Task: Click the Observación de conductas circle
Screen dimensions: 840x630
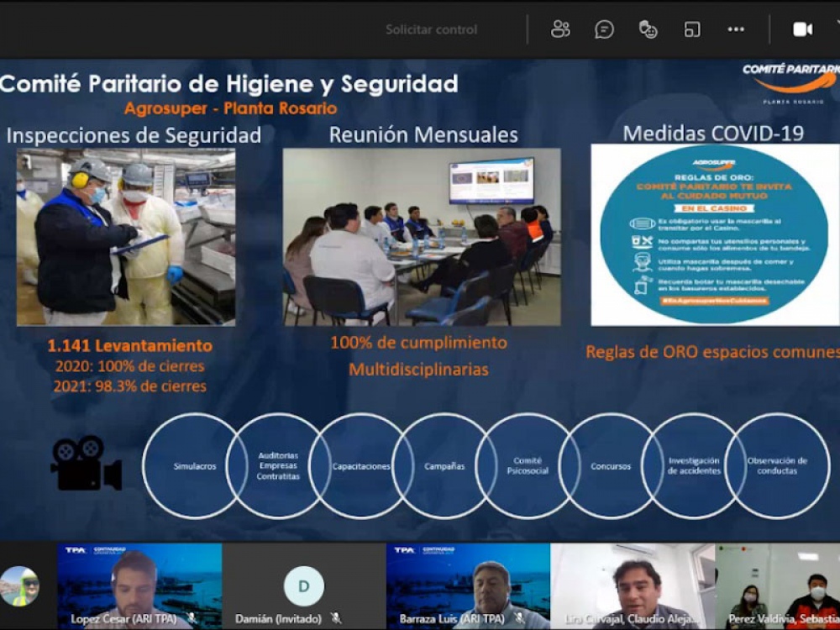Action: (x=777, y=466)
